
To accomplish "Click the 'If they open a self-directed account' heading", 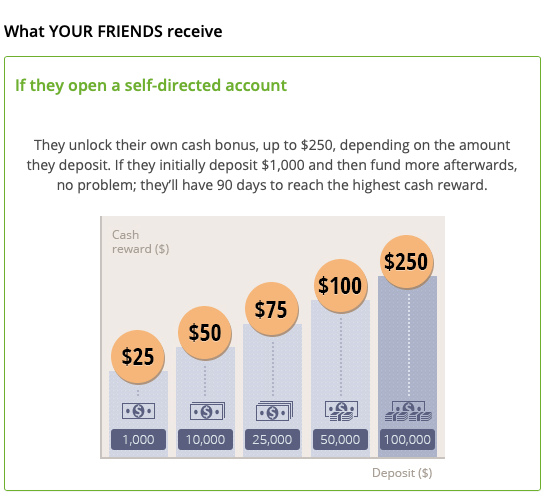I will [x=151, y=86].
